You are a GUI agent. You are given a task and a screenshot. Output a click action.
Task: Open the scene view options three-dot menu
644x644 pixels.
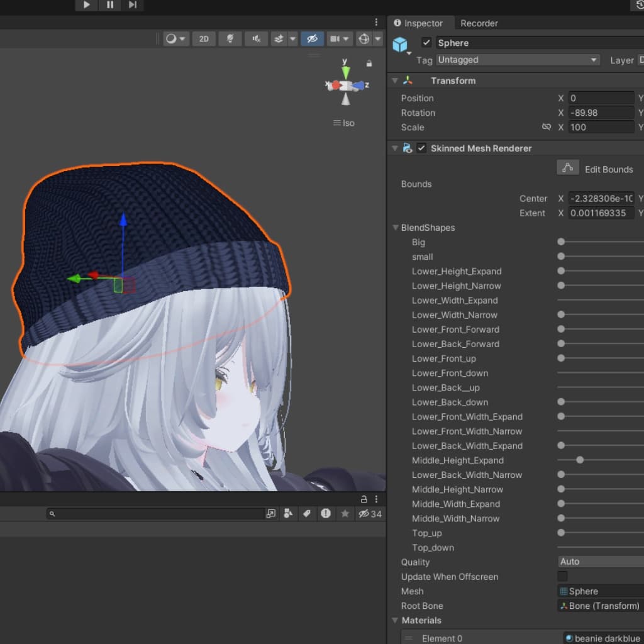376,22
